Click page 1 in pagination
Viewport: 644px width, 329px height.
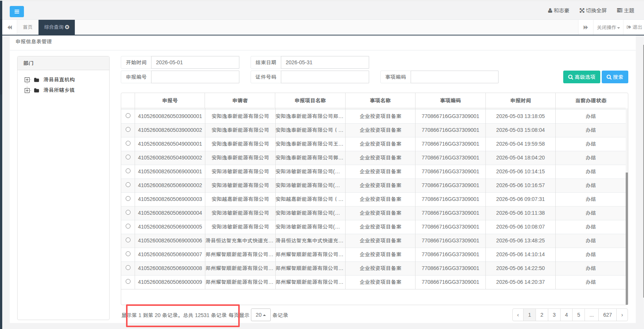tap(530, 315)
